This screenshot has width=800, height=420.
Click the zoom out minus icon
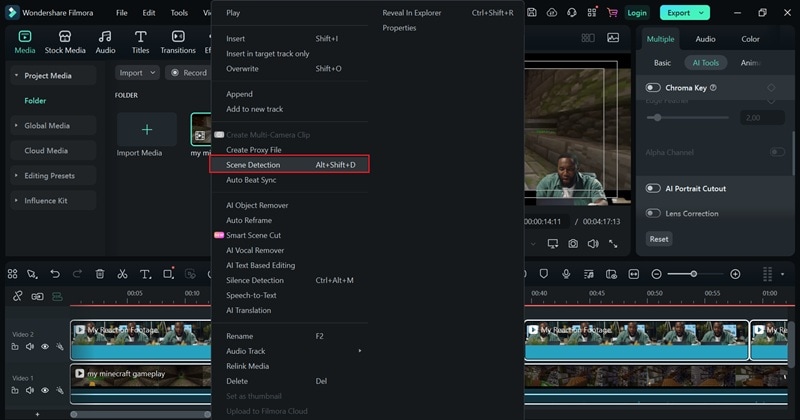pos(657,275)
